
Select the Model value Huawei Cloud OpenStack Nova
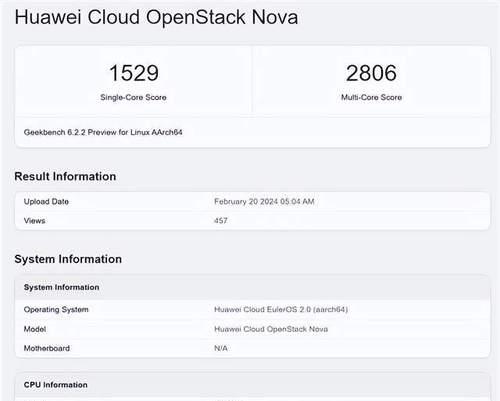click(x=271, y=329)
